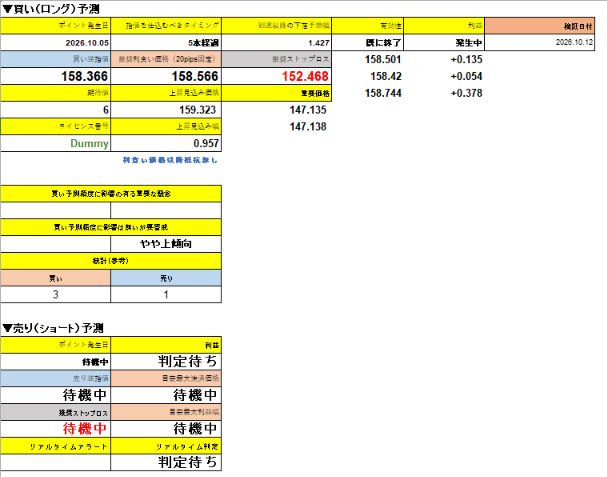Select the リアルタイム判定 header cell

tap(166, 446)
